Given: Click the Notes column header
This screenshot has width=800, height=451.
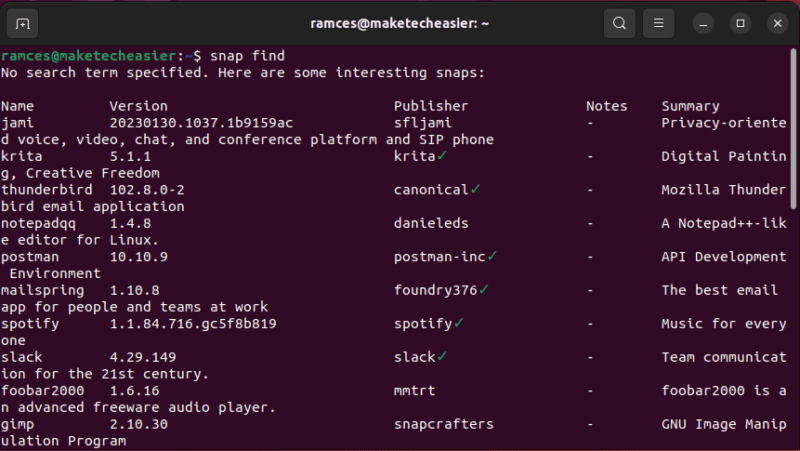Looking at the screenshot, I should click(x=607, y=106).
